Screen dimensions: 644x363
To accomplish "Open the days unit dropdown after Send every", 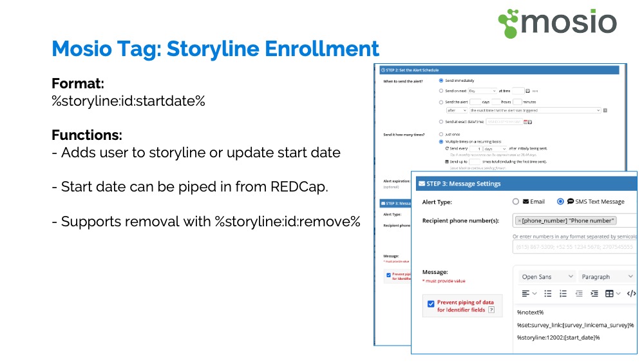I will point(495,149).
